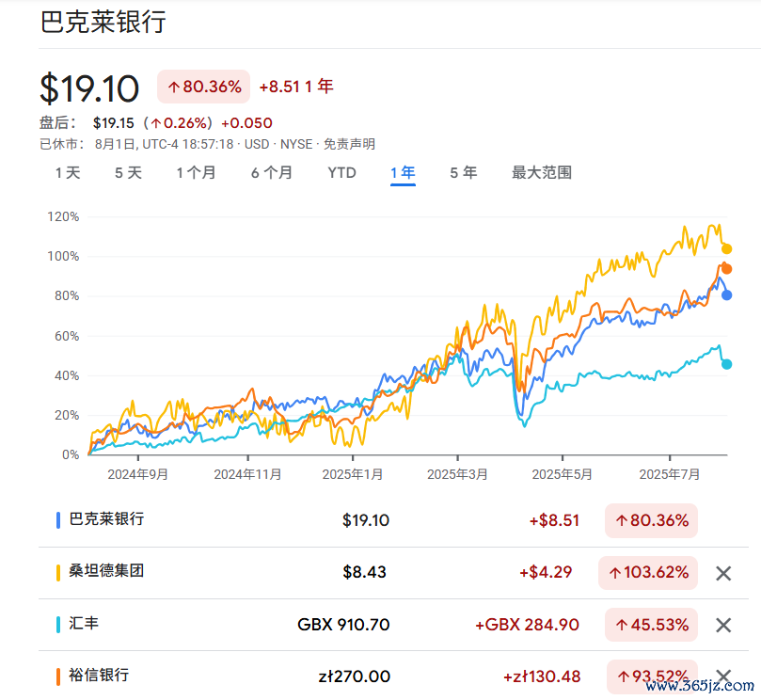Click the orange color bar beside 裕信银行
The width and height of the screenshot is (761, 700).
[x=58, y=676]
